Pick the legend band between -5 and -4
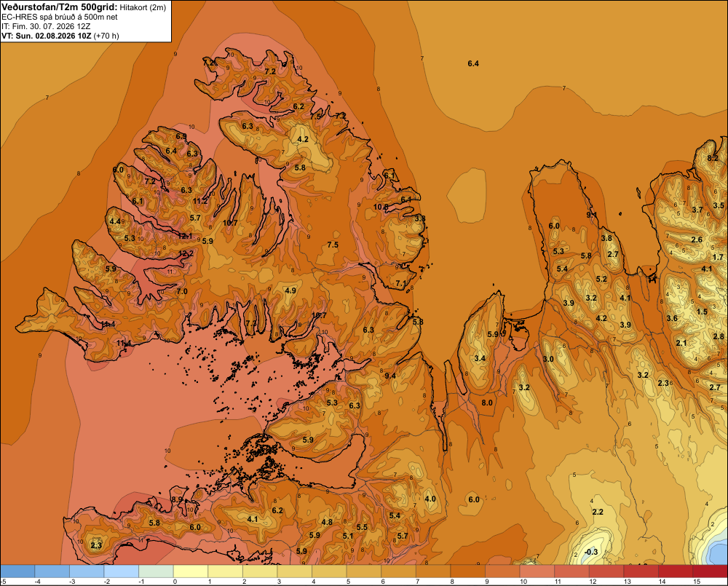The height and width of the screenshot is (586, 728). click(17, 571)
